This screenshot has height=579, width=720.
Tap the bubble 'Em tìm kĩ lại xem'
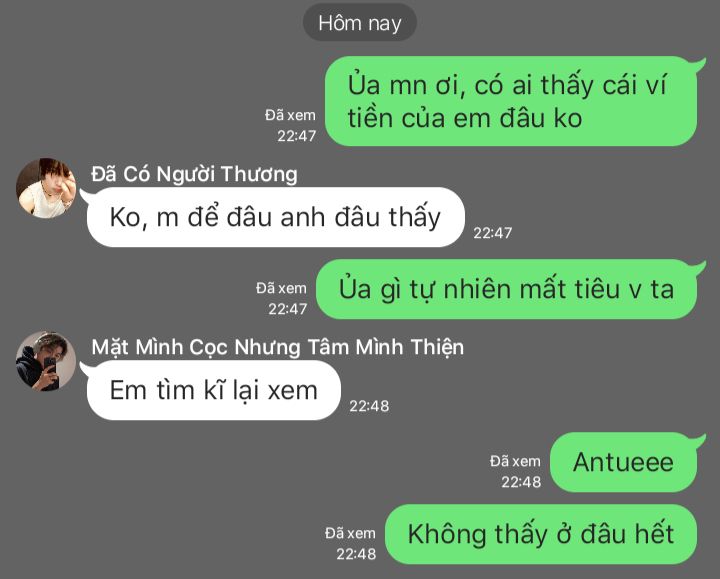click(x=214, y=390)
